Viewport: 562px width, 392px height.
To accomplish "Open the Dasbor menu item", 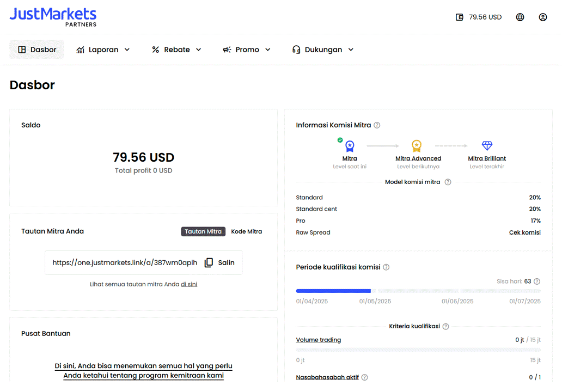I will pos(36,50).
